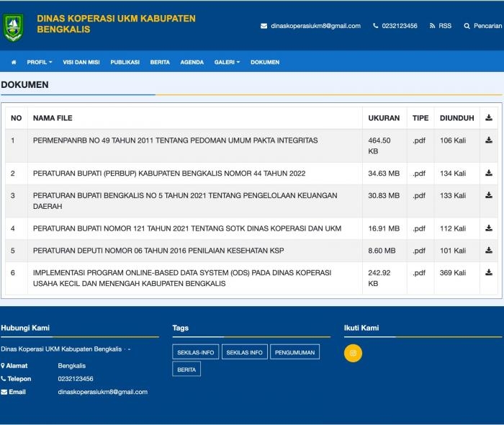Click the Hubungi Kami footer heading
The image size is (504, 425).
[x=25, y=328]
